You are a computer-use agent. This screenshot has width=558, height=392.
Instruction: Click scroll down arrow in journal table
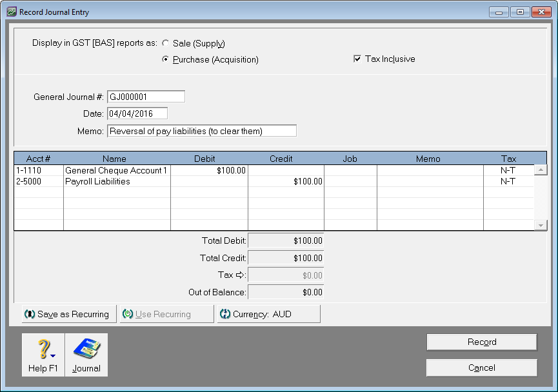click(541, 225)
